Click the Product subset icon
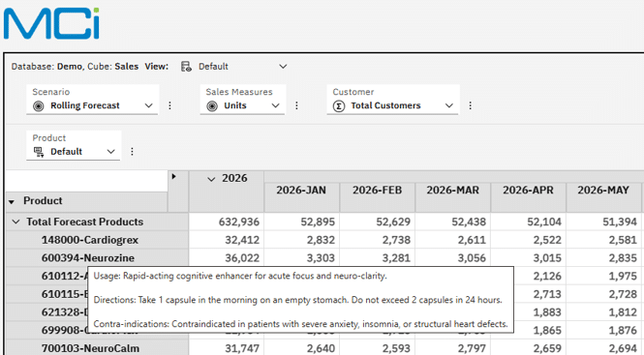This screenshot has height=355, width=644. 39,152
